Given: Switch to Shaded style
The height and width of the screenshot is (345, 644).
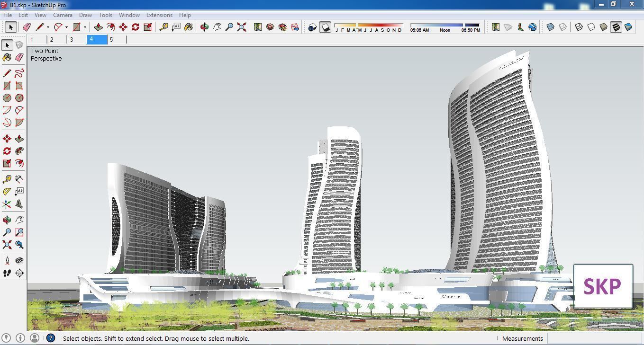Looking at the screenshot, I should click(x=604, y=27).
